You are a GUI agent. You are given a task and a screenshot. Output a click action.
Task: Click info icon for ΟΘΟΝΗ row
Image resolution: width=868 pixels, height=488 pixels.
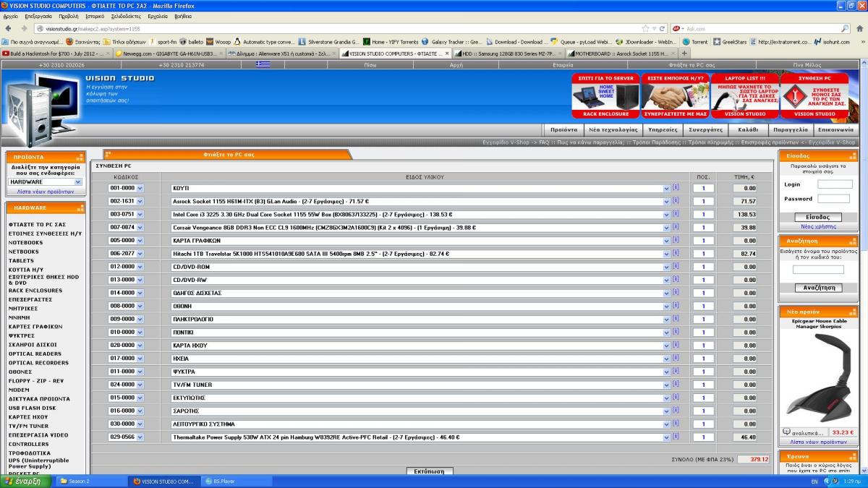[x=676, y=306]
